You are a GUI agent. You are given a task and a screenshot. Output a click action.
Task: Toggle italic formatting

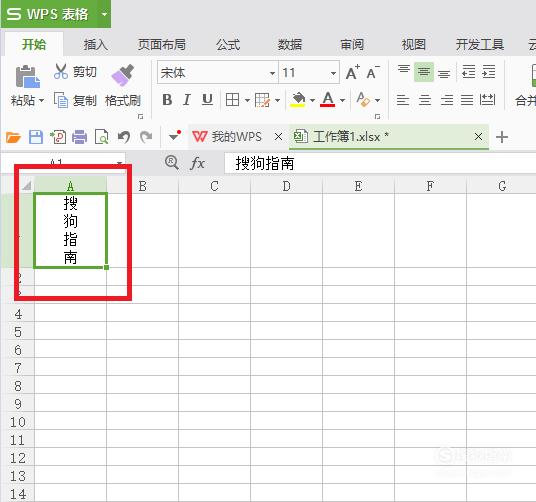point(187,100)
